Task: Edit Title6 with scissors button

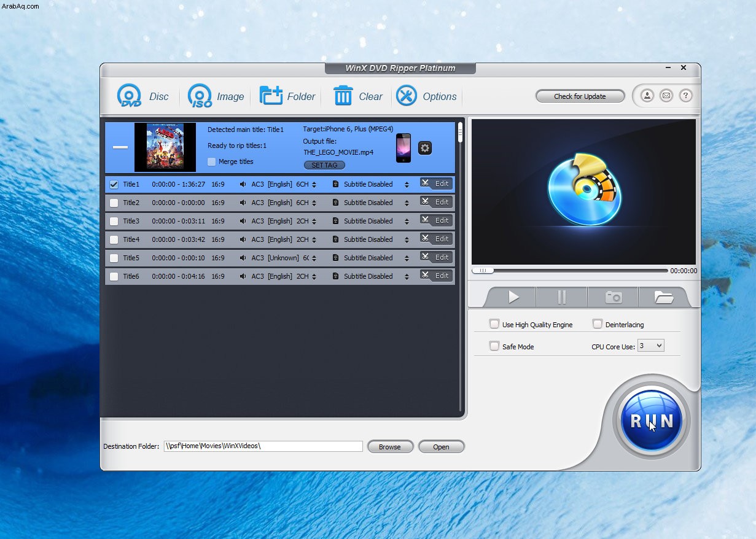Action: point(436,276)
